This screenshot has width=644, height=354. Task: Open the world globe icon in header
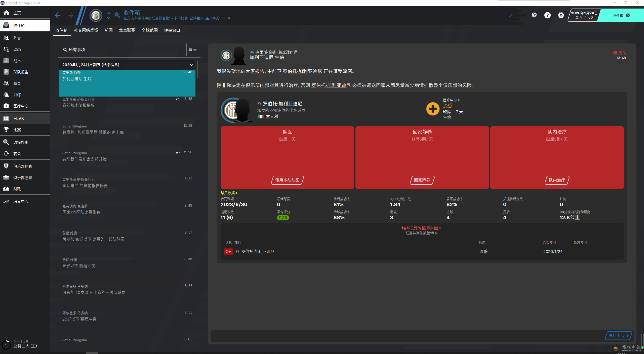pos(534,15)
